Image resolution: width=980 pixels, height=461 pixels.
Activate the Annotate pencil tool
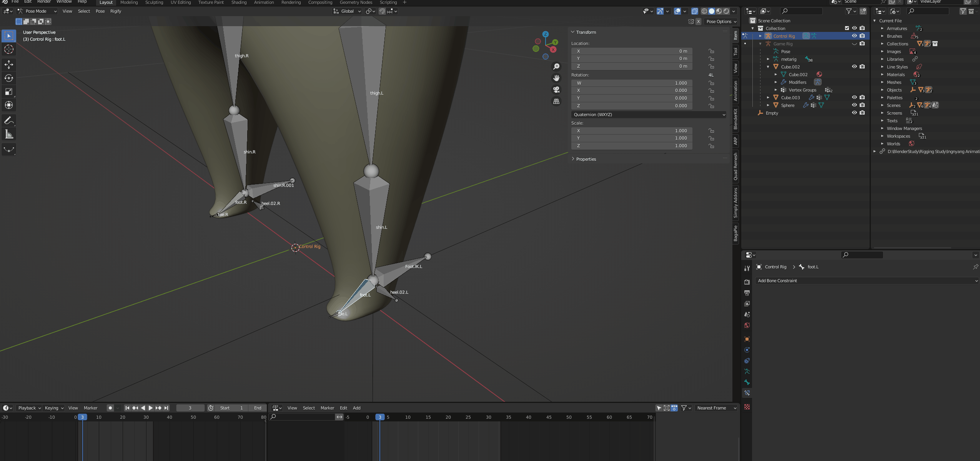click(x=9, y=120)
